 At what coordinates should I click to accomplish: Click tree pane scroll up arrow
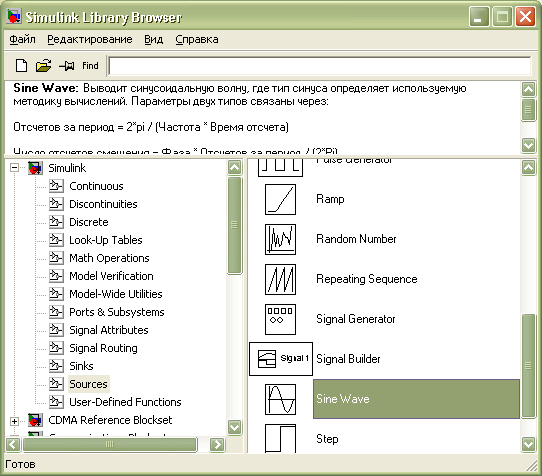(235, 168)
